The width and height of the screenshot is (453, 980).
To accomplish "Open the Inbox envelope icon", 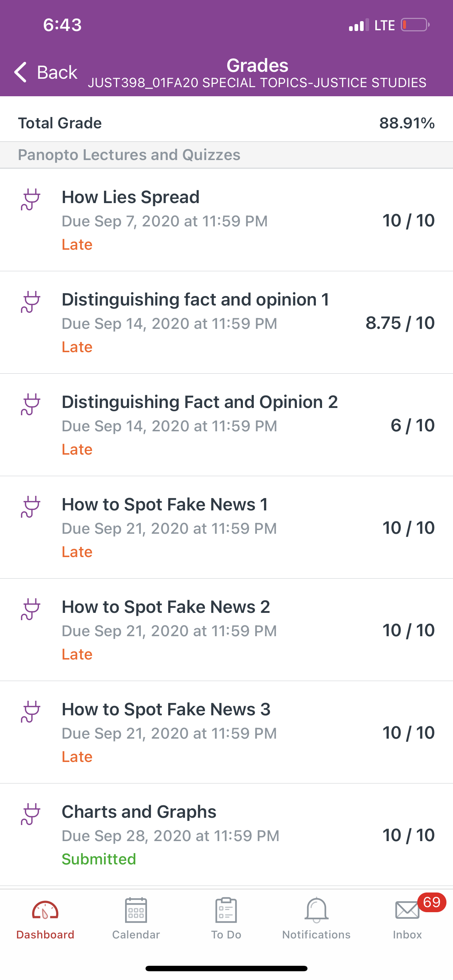I will (x=407, y=910).
